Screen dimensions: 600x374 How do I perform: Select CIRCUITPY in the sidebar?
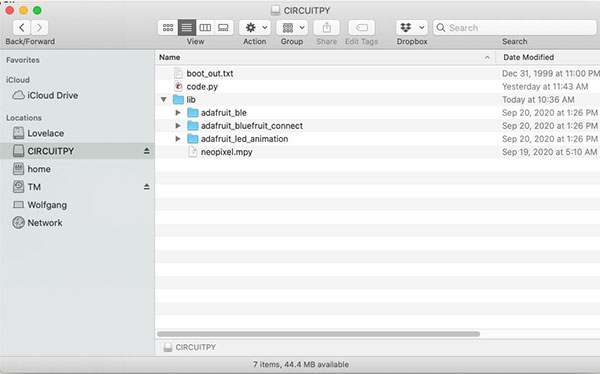[x=77, y=151]
